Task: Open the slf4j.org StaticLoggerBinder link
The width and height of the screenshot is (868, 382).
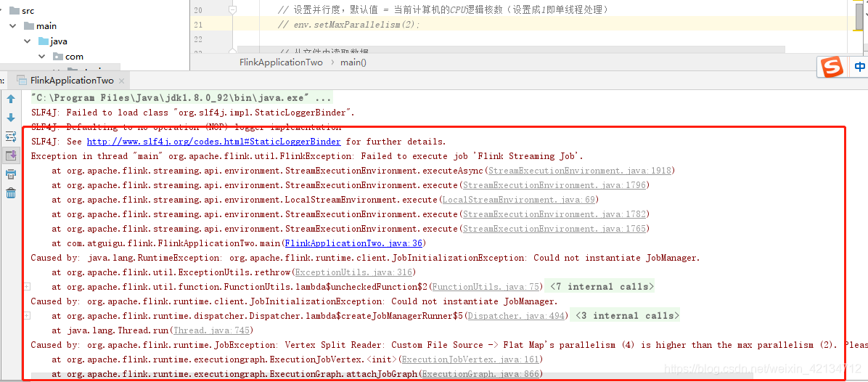Action: click(213, 142)
